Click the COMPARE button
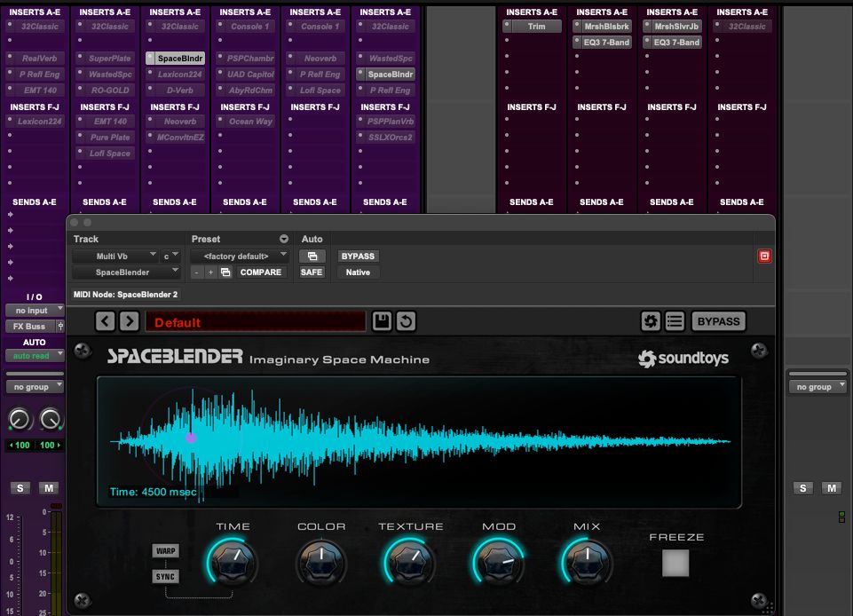Viewport: 853px width, 616px height. click(x=260, y=272)
